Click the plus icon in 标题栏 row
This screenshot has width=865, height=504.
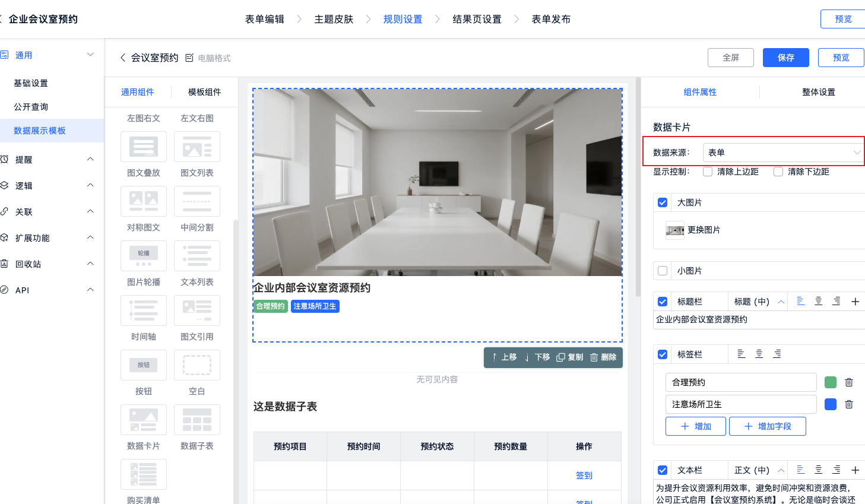tap(855, 302)
